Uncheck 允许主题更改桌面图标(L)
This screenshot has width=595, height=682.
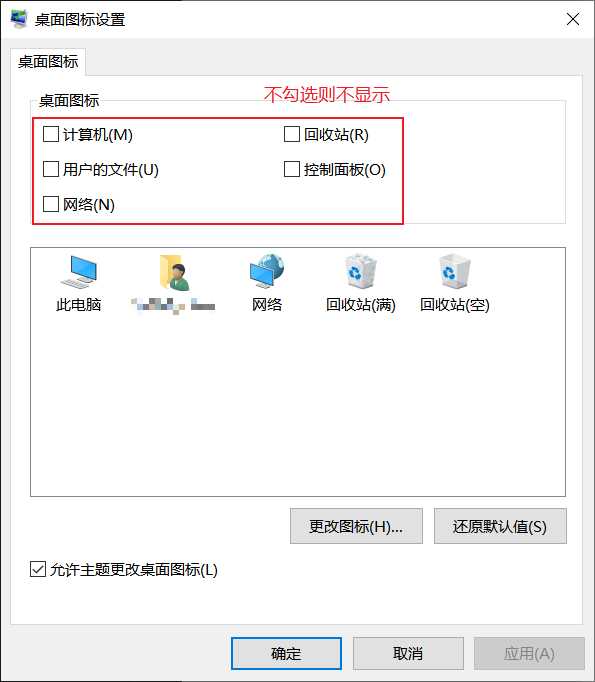tap(38, 569)
